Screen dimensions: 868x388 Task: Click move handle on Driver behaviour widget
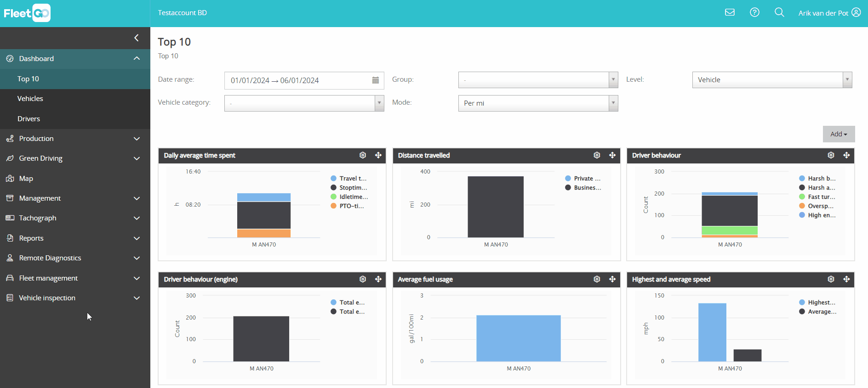click(x=846, y=155)
